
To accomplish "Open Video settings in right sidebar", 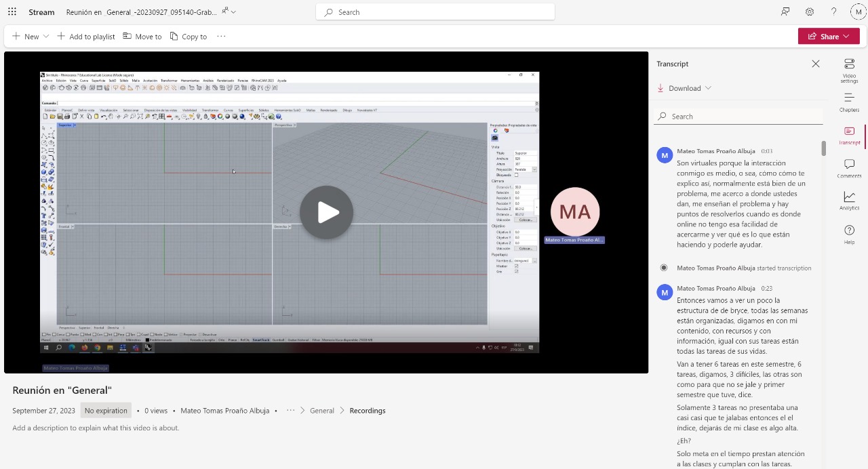I will tap(849, 70).
